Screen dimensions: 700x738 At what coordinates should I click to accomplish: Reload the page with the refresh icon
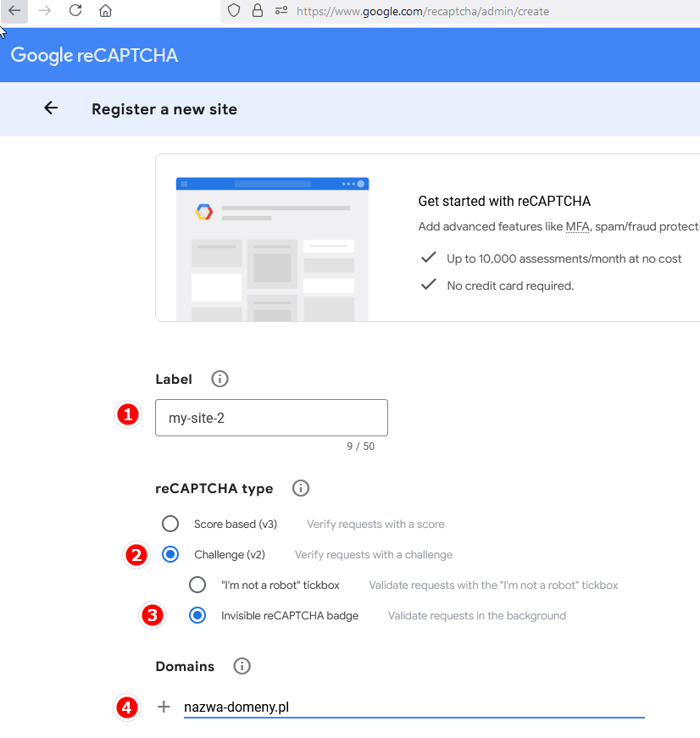(x=75, y=11)
